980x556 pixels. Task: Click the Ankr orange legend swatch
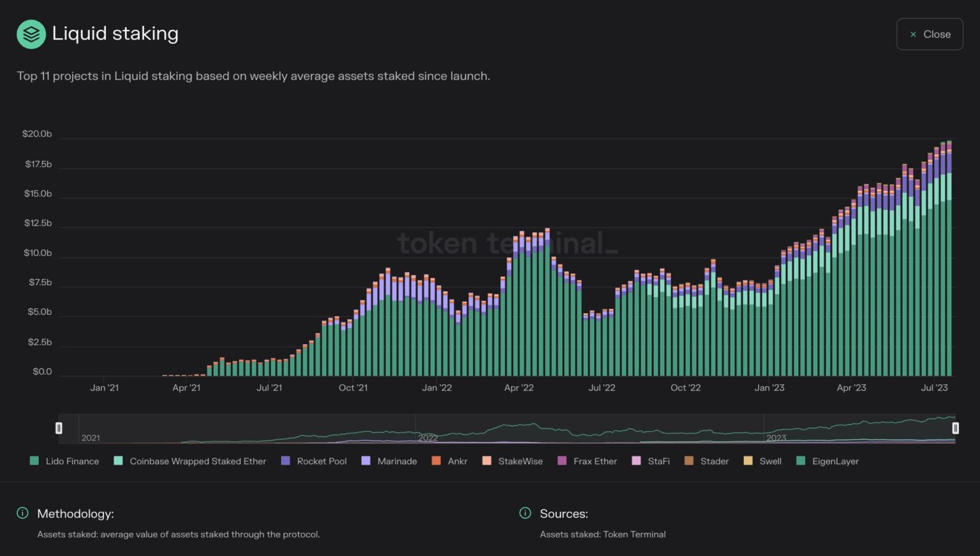pyautogui.click(x=436, y=461)
